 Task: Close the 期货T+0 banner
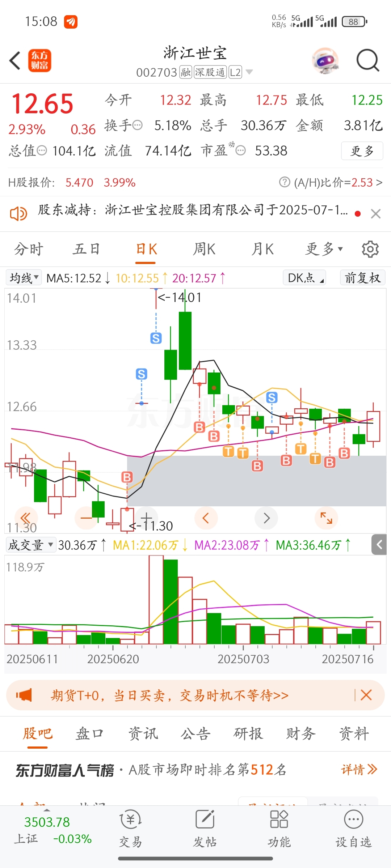coord(366,695)
